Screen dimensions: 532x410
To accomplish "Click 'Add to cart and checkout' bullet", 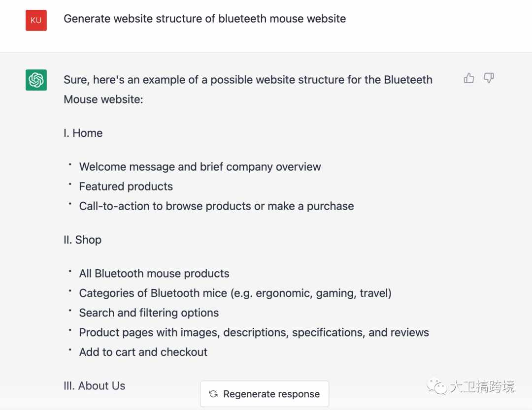I will pyautogui.click(x=143, y=352).
